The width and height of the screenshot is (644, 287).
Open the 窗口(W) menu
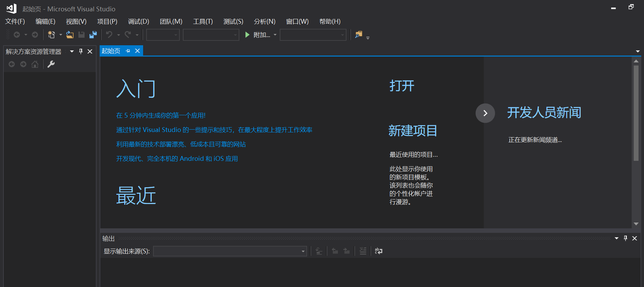coord(298,21)
